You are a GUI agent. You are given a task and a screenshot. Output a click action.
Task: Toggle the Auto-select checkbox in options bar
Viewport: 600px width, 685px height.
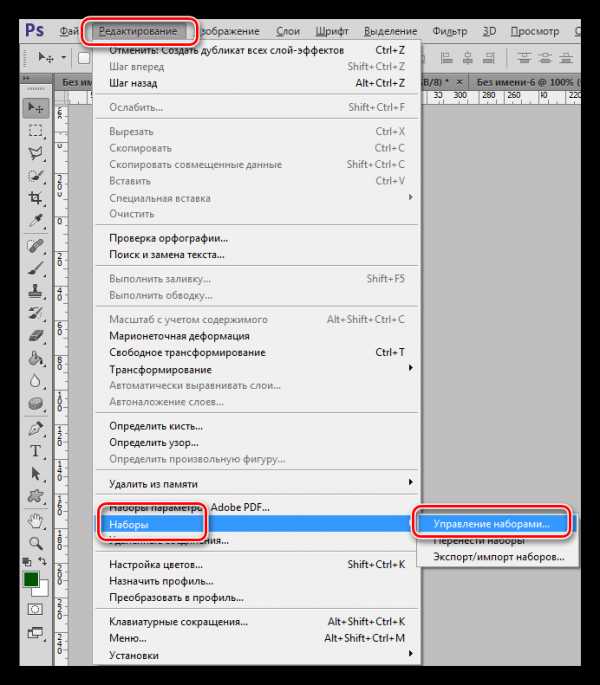click(x=83, y=58)
